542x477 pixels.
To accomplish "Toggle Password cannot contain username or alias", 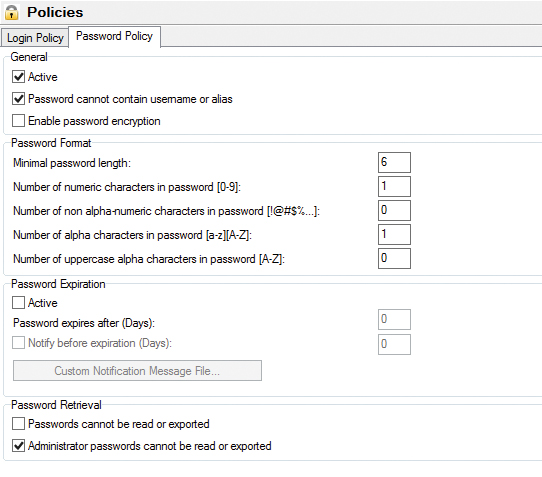I will [18, 99].
